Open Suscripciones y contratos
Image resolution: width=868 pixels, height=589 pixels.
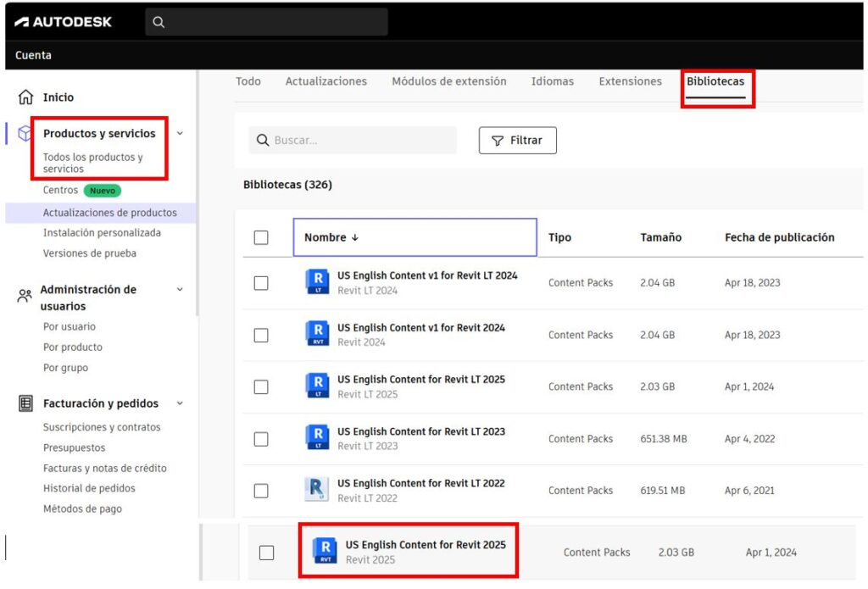102,427
